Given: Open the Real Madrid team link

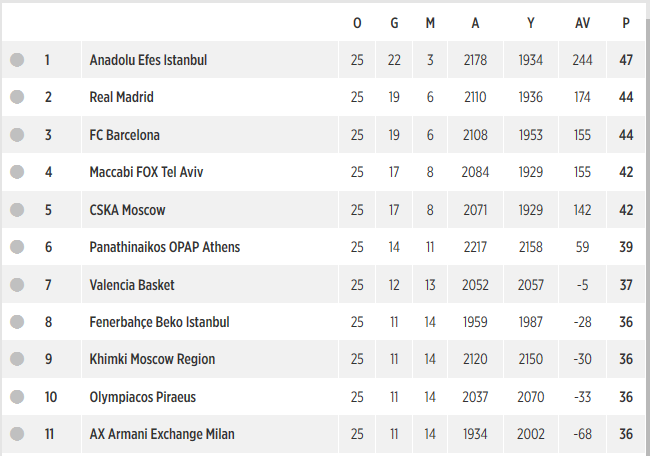Looking at the screenshot, I should pyautogui.click(x=121, y=97).
